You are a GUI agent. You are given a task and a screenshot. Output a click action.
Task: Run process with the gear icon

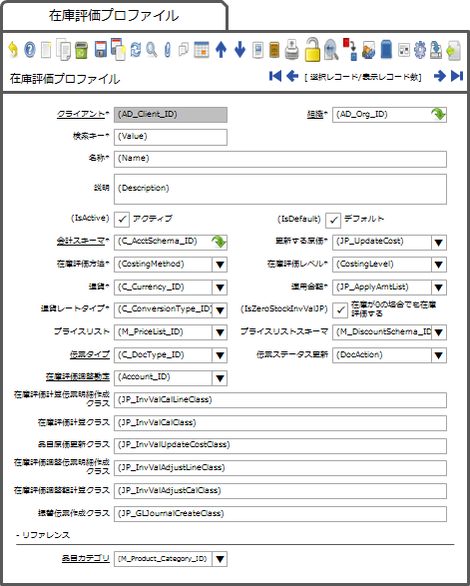coord(420,50)
